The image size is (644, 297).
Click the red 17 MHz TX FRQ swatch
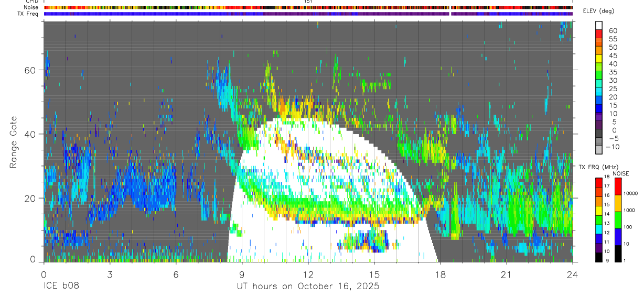[x=599, y=183]
